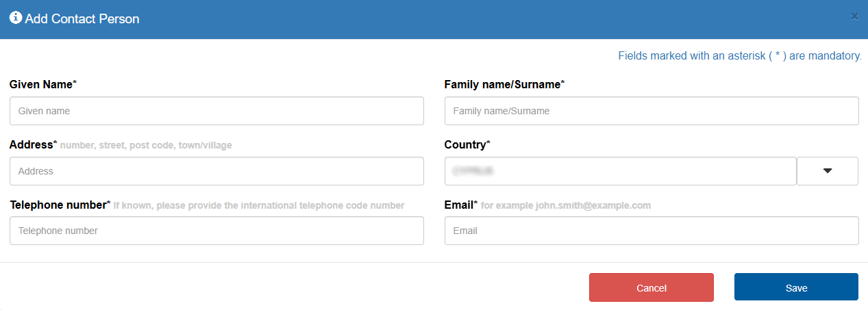Click the Add Contact Person title text
This screenshot has height=310, width=868.
(x=82, y=19)
